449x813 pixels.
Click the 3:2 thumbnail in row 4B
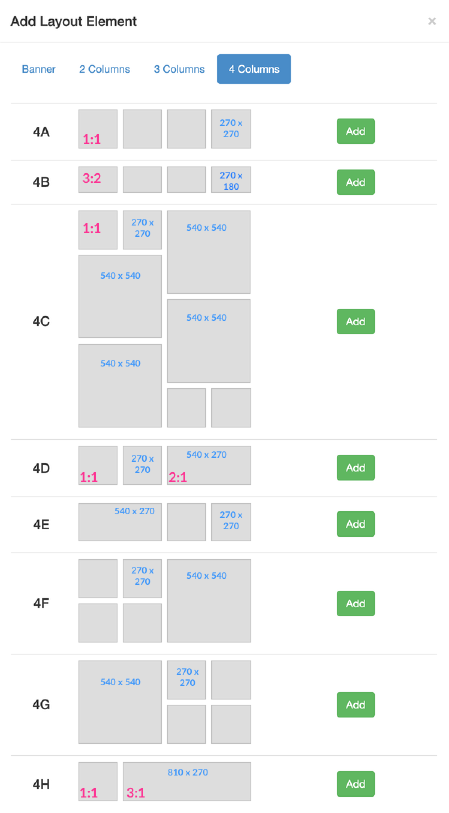98,180
